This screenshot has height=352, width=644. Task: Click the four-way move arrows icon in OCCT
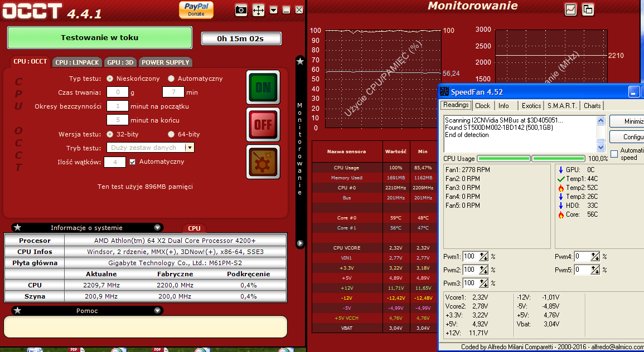258,10
